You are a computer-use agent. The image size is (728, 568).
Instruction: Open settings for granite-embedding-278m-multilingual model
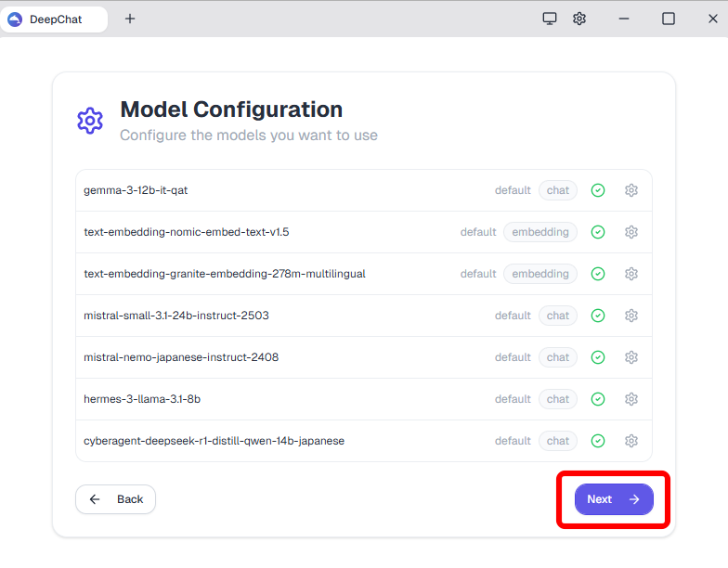tap(631, 274)
